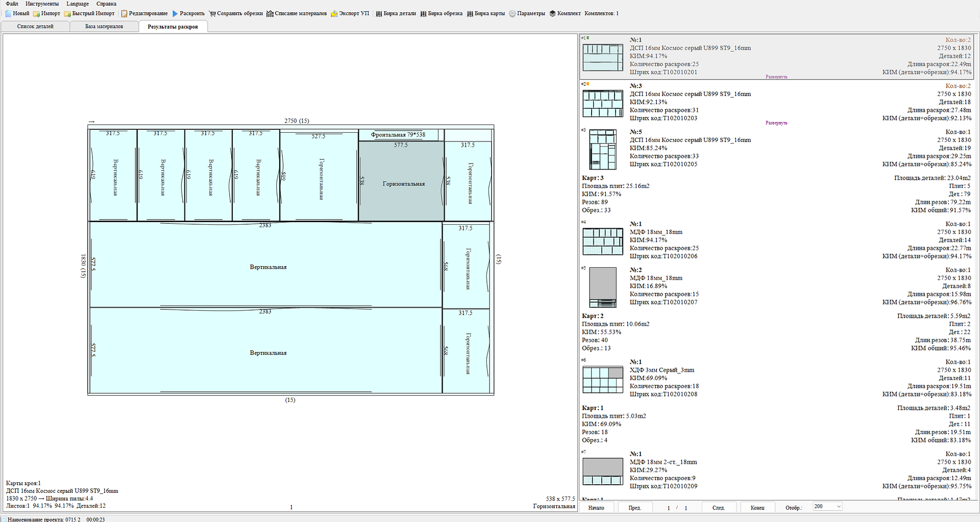Click Сохранить обрезки cart icon
Screen dimensions: 980x522
[212, 13]
